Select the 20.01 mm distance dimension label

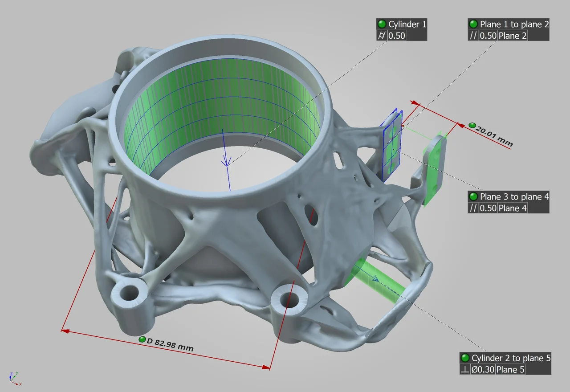tap(495, 136)
